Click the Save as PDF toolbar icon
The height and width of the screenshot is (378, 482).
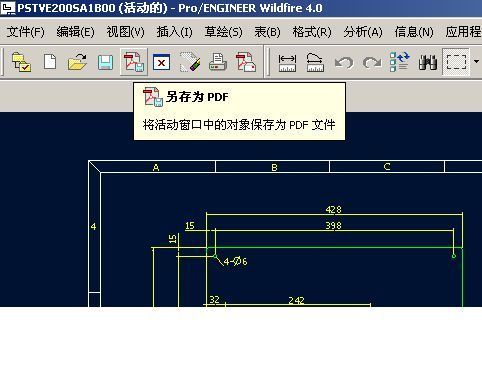click(134, 62)
